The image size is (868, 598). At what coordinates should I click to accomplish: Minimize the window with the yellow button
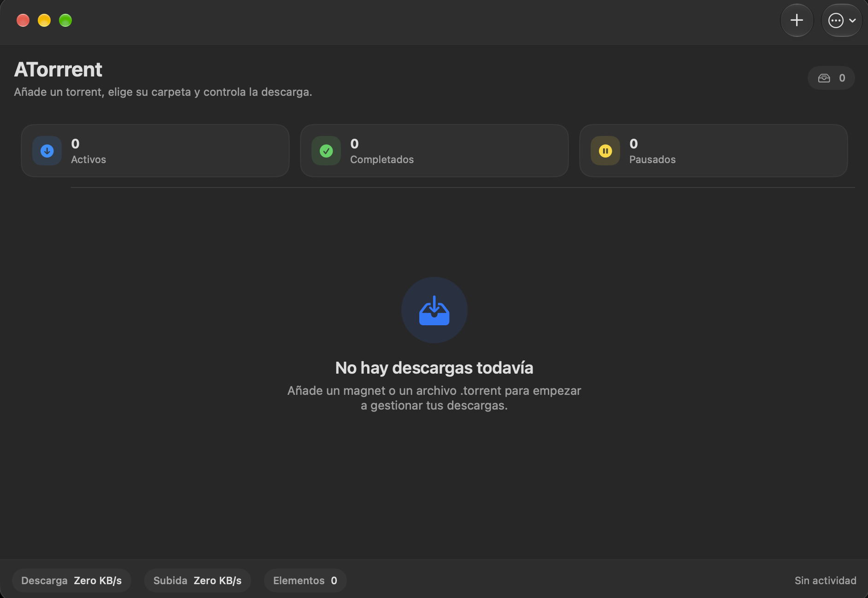(44, 20)
